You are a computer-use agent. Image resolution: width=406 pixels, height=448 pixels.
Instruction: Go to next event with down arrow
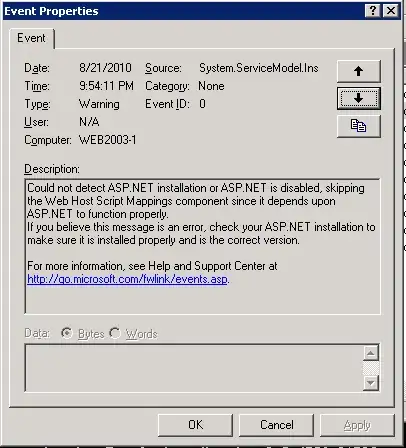click(359, 98)
